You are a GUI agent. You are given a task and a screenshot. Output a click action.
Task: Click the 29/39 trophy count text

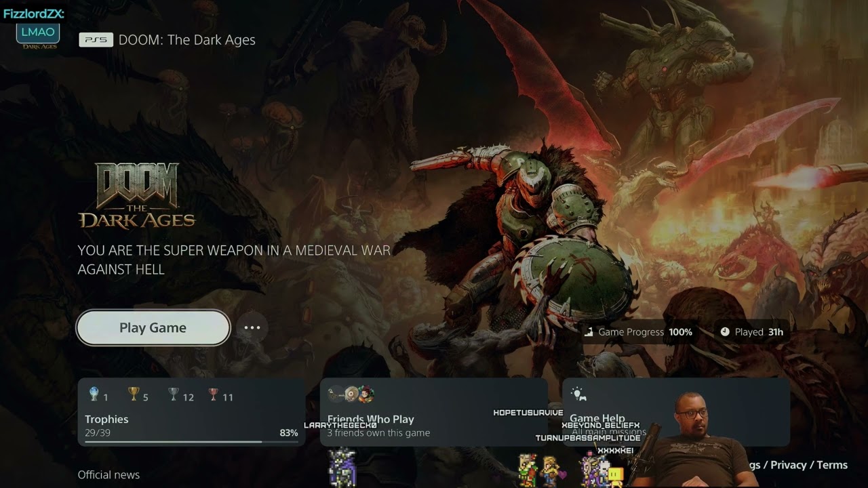(99, 432)
